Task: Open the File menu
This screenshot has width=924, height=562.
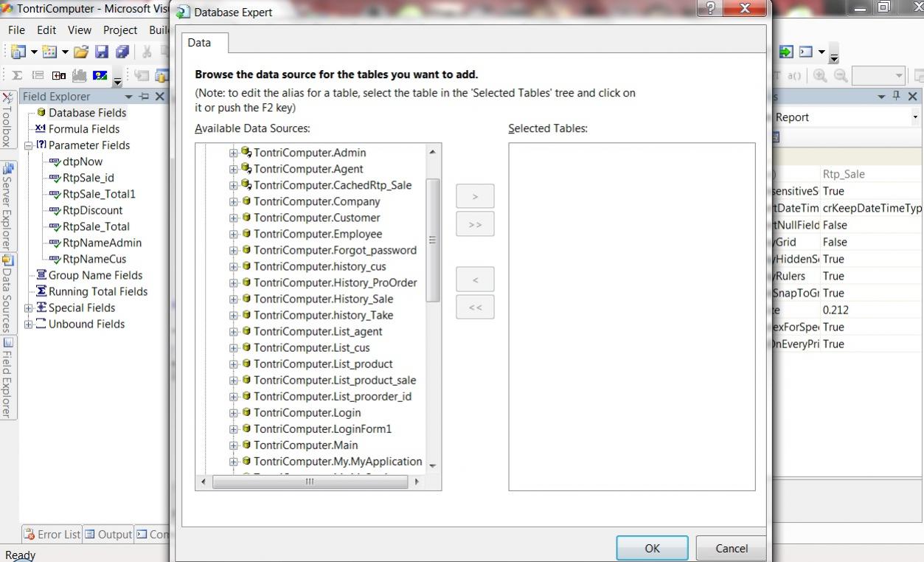Action: pos(17,30)
